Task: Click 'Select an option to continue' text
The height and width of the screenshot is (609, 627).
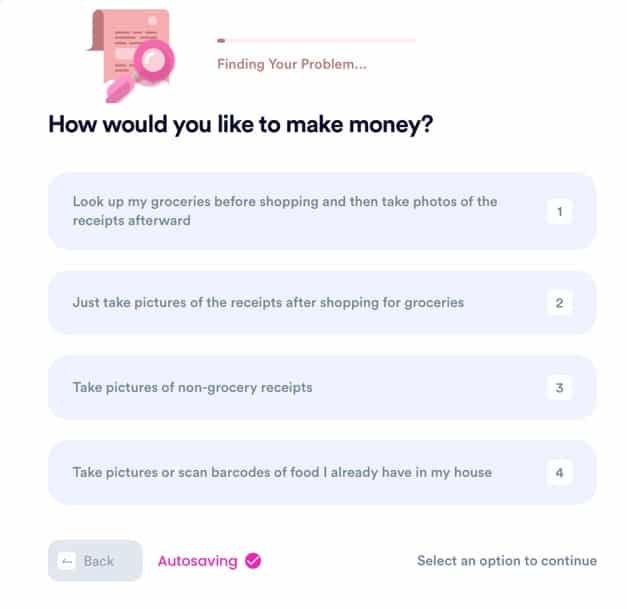Action: (507, 561)
